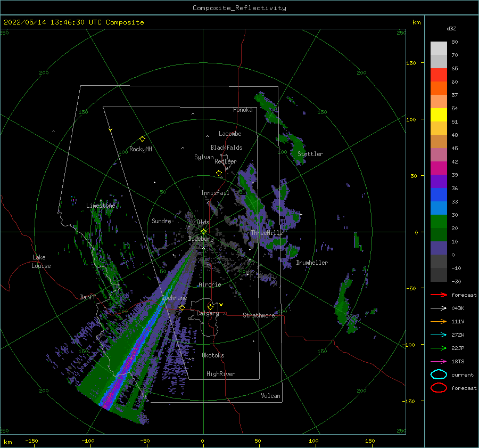Viewport: 479px width, 448px height.
Task: Click the cyan current ellipse legend icon
Action: [439, 374]
